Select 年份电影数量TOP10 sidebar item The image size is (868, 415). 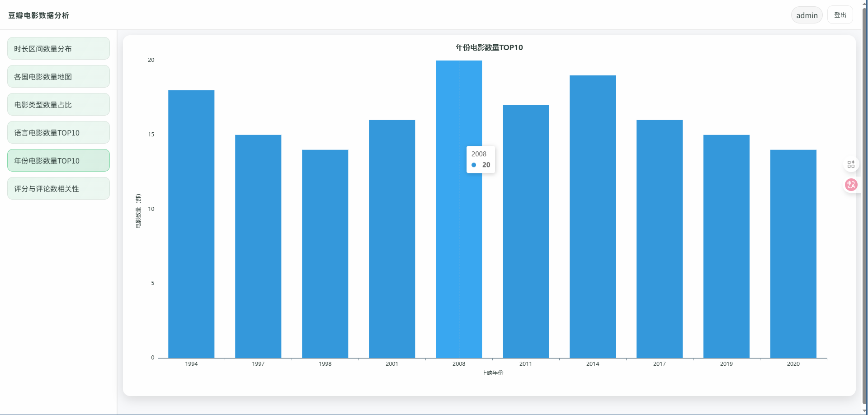coord(58,161)
